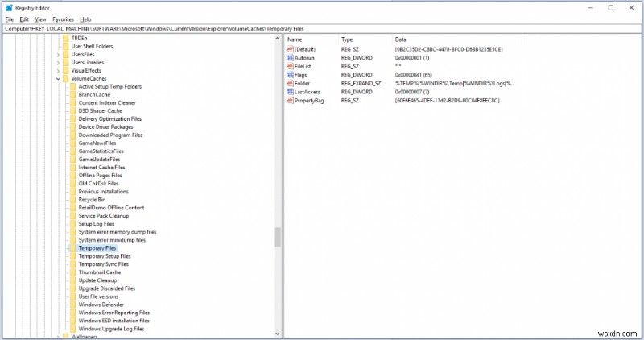Viewport: 644px width, 340px height.
Task: Select the GameNewsFiles key
Action: [97, 143]
